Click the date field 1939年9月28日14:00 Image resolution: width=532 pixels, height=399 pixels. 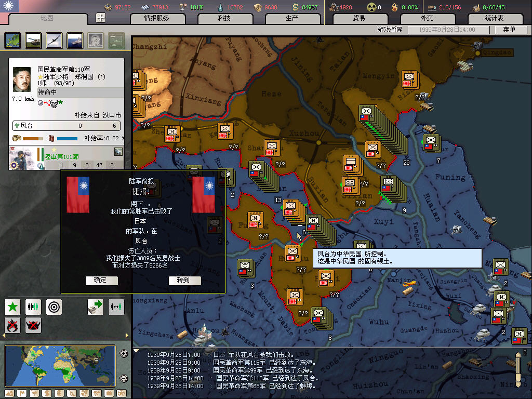pos(448,30)
